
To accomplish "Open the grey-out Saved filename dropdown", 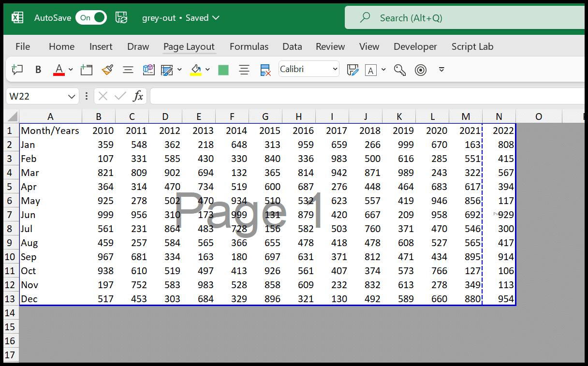I will 181,18.
